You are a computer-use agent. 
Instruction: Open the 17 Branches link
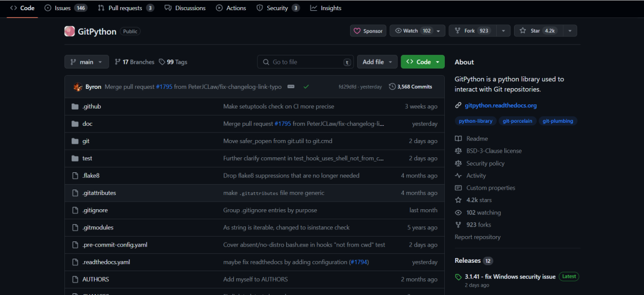[134, 62]
